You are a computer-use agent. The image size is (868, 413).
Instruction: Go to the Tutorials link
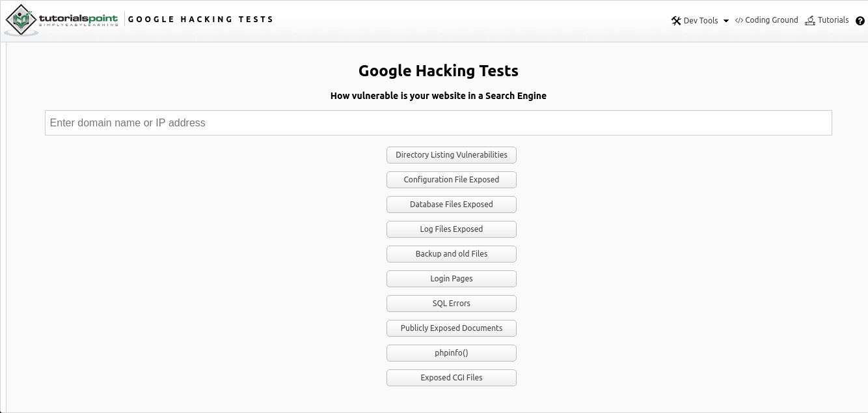pos(833,20)
